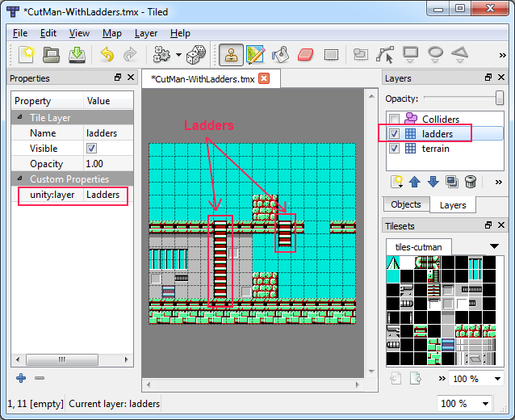Select the Stamp Brush tool

coord(231,55)
